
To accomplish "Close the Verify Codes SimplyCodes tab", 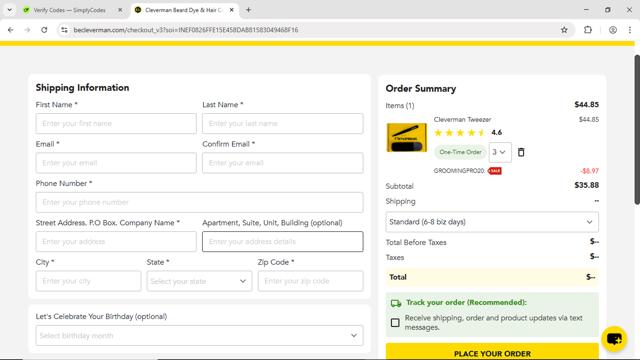I will pyautogui.click(x=120, y=10).
